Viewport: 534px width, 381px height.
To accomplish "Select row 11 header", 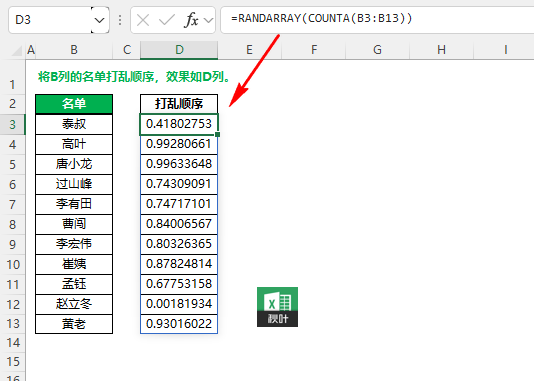I will (x=13, y=284).
